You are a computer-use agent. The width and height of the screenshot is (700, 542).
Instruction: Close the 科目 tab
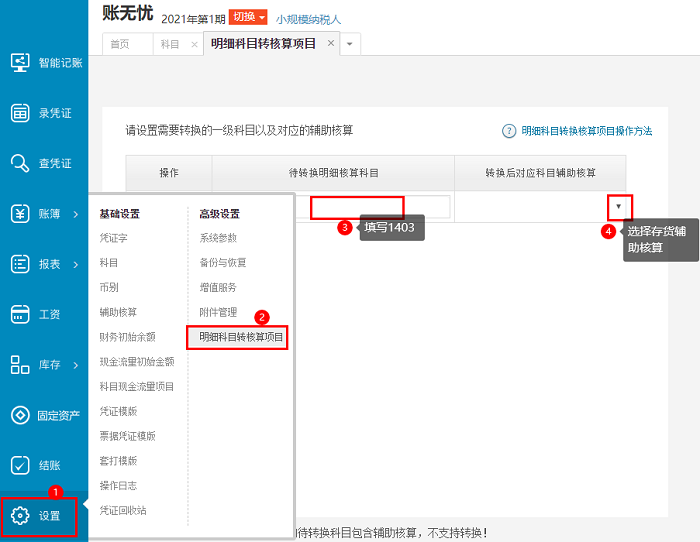[194, 44]
